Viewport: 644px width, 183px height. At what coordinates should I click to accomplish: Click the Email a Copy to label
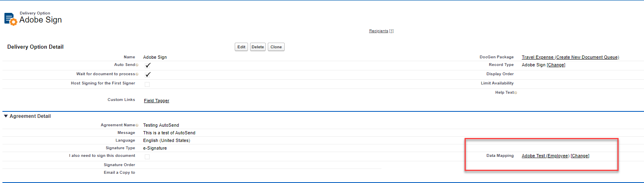coord(119,173)
